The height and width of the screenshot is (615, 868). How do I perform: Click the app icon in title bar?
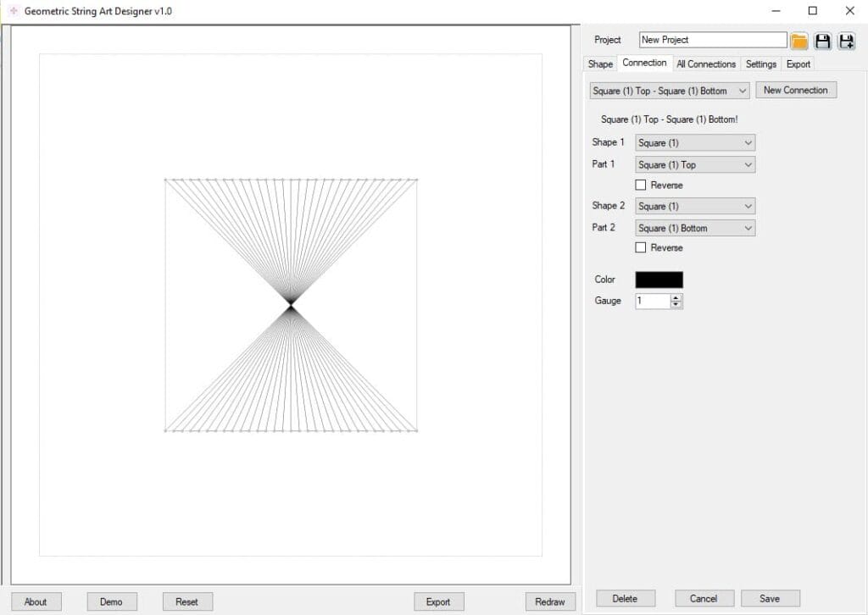click(13, 11)
